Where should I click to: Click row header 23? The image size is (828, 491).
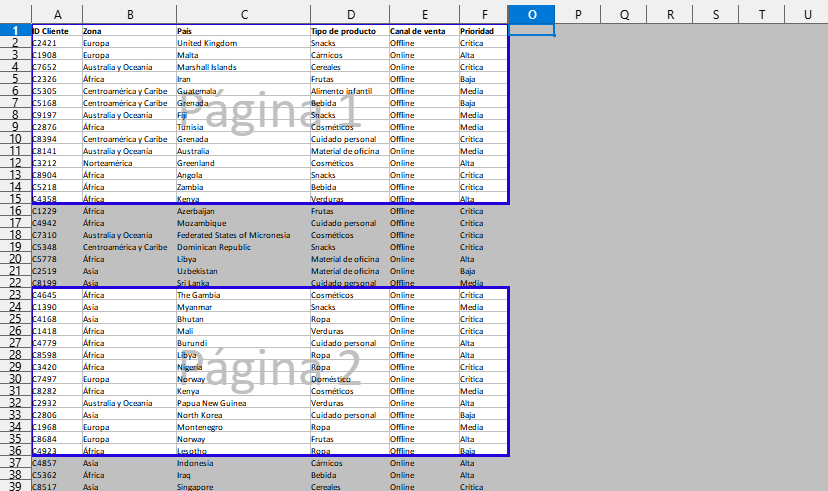tap(15, 295)
